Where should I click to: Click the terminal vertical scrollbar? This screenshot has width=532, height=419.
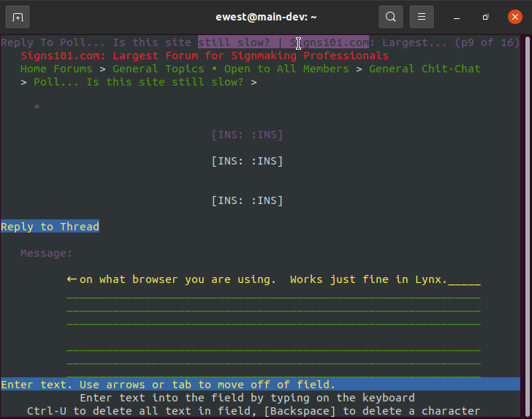[x=528, y=225]
